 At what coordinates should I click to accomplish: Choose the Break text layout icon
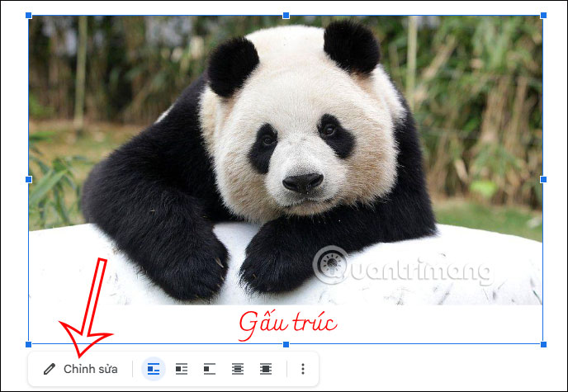point(210,369)
